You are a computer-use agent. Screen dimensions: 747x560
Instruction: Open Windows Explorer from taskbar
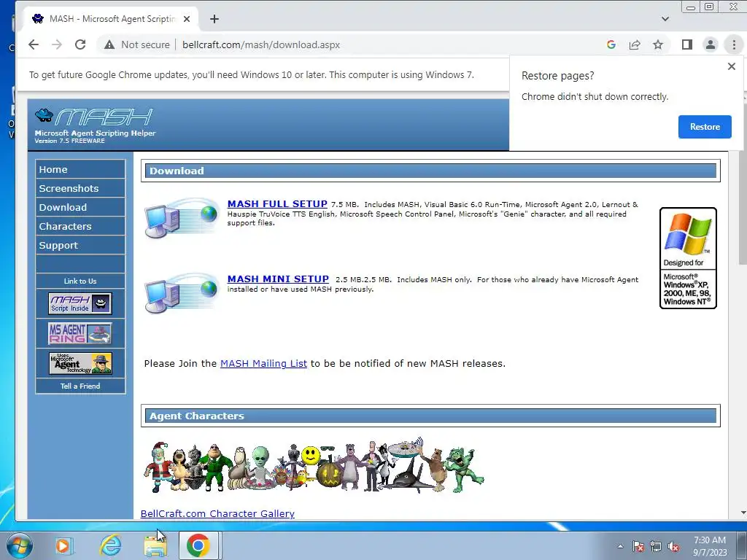(x=155, y=545)
